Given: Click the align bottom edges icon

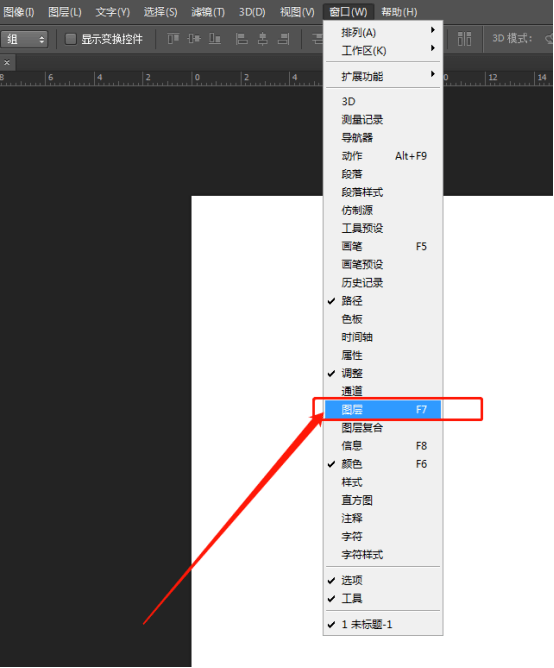Looking at the screenshot, I should click(215, 39).
